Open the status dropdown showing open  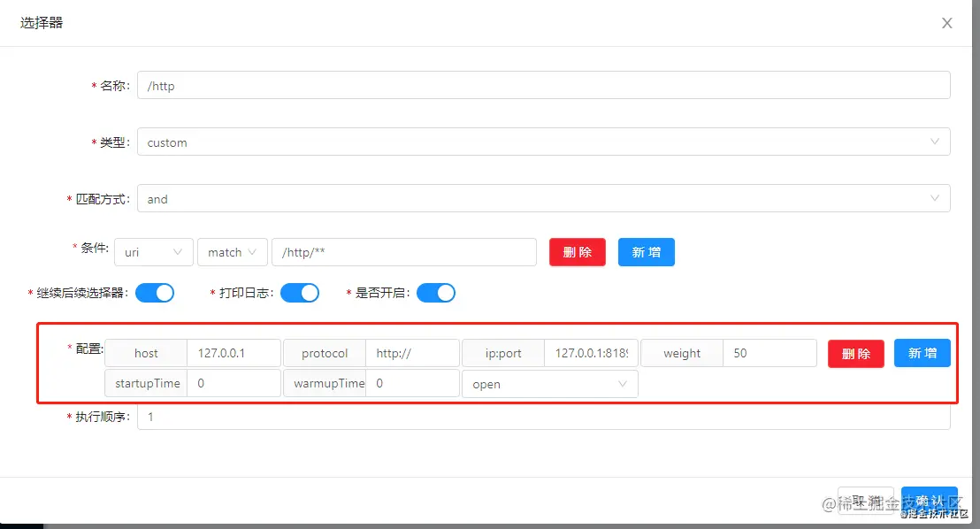point(550,384)
